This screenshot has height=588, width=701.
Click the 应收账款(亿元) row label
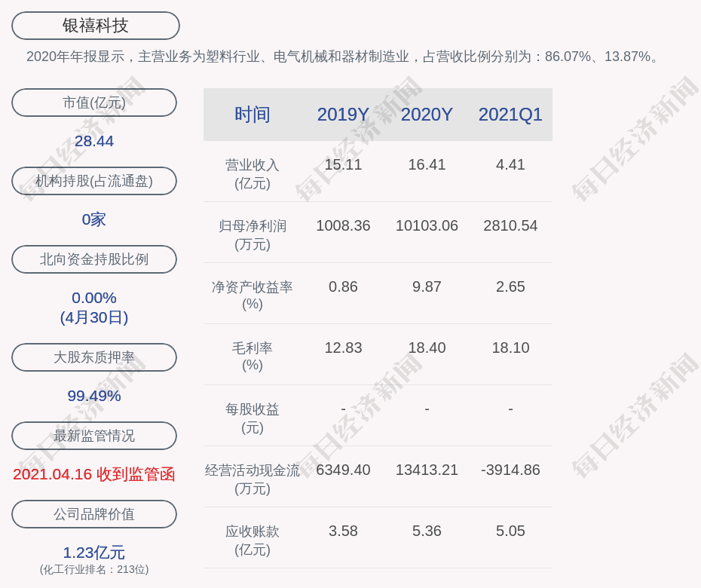[x=253, y=541]
